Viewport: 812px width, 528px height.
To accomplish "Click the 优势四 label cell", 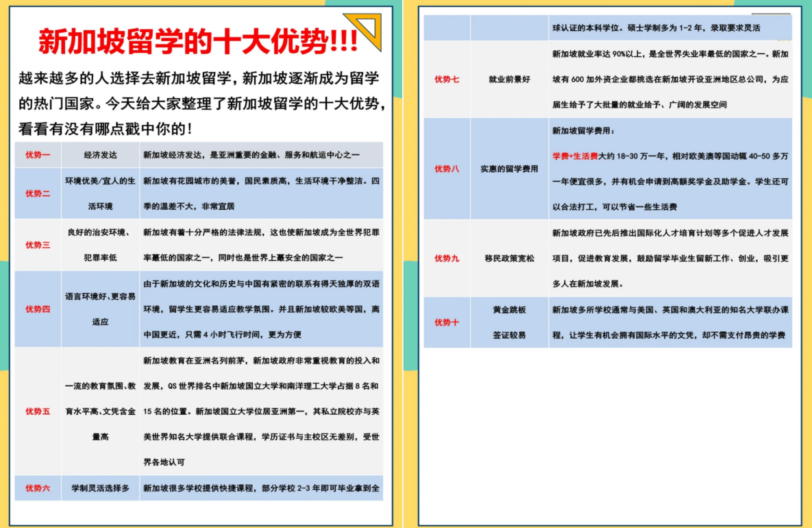I will pyautogui.click(x=38, y=309).
